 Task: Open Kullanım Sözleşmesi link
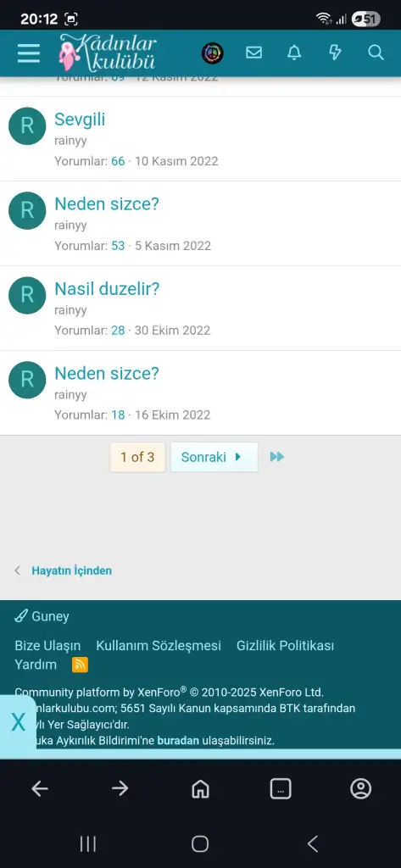[159, 645]
